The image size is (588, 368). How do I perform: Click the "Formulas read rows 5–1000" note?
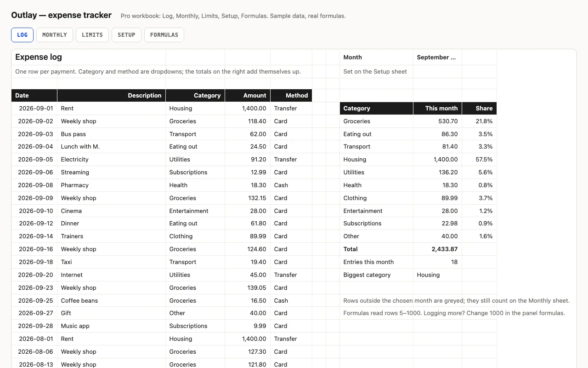(454, 313)
